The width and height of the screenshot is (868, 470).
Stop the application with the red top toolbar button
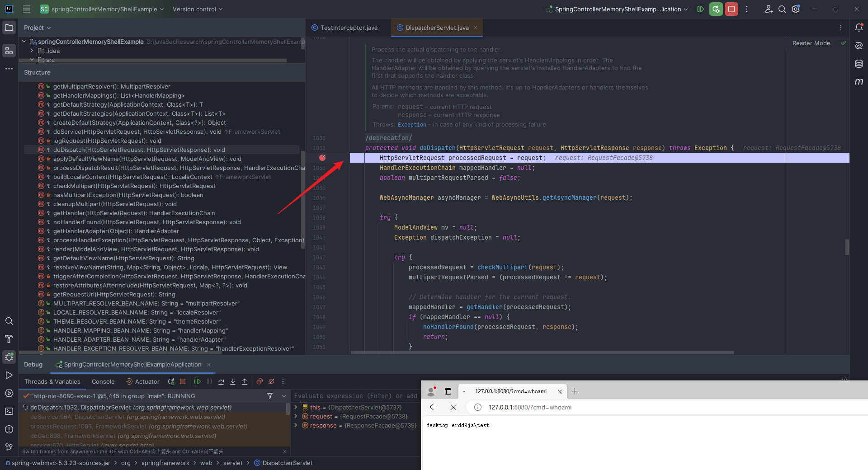[x=731, y=9]
